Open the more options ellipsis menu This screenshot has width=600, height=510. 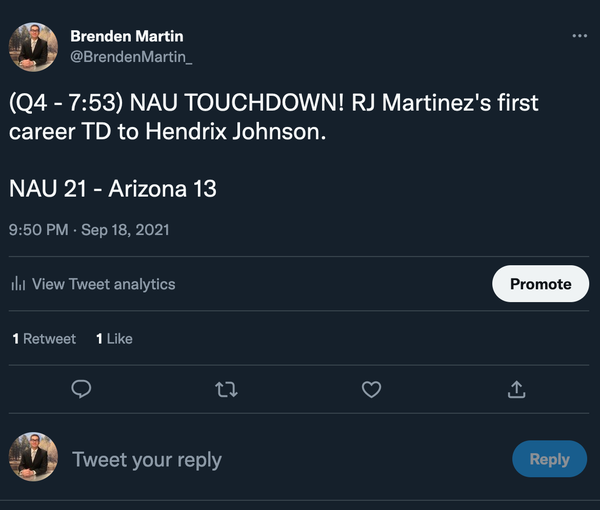tap(580, 36)
